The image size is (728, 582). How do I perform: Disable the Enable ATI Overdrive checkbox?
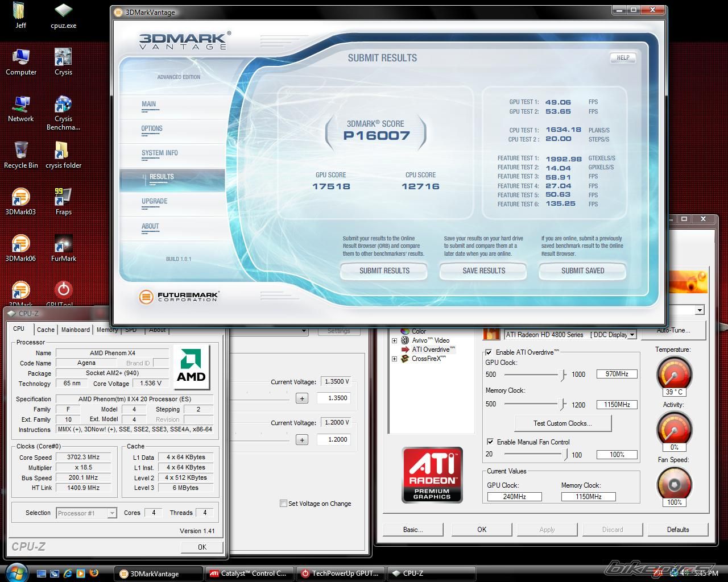click(489, 352)
